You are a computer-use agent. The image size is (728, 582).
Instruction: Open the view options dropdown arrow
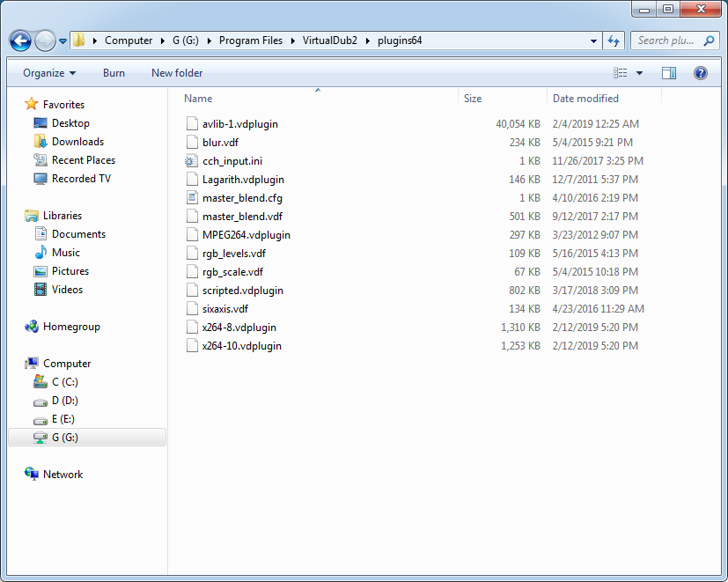pyautogui.click(x=639, y=73)
